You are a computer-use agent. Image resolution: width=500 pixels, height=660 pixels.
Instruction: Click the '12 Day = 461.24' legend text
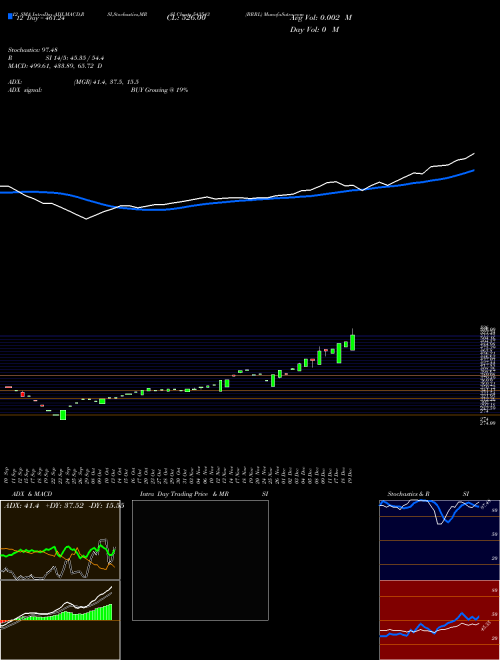[x=40, y=19]
